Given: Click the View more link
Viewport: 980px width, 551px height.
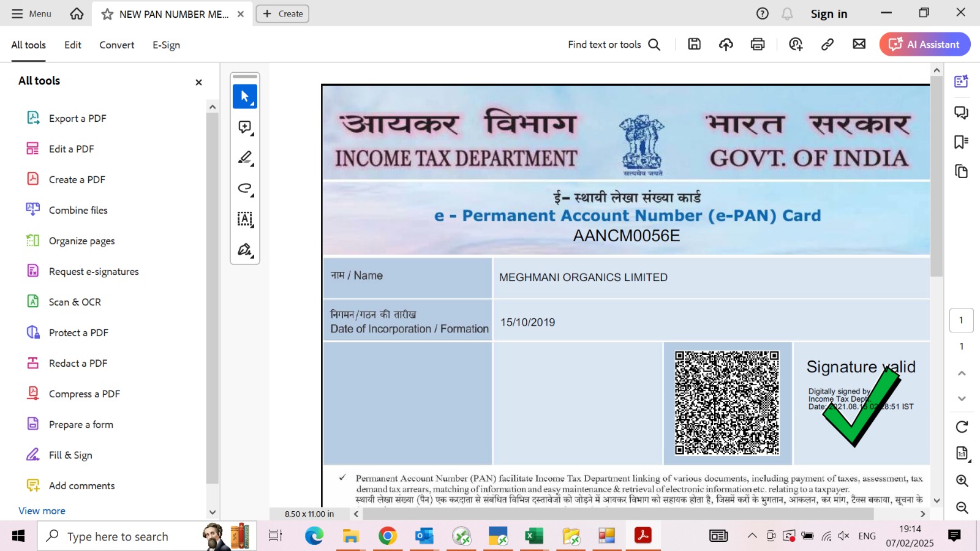Looking at the screenshot, I should [x=42, y=511].
